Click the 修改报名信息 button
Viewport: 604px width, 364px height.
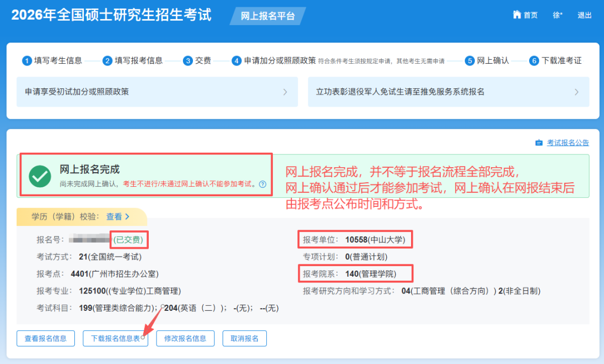185,338
